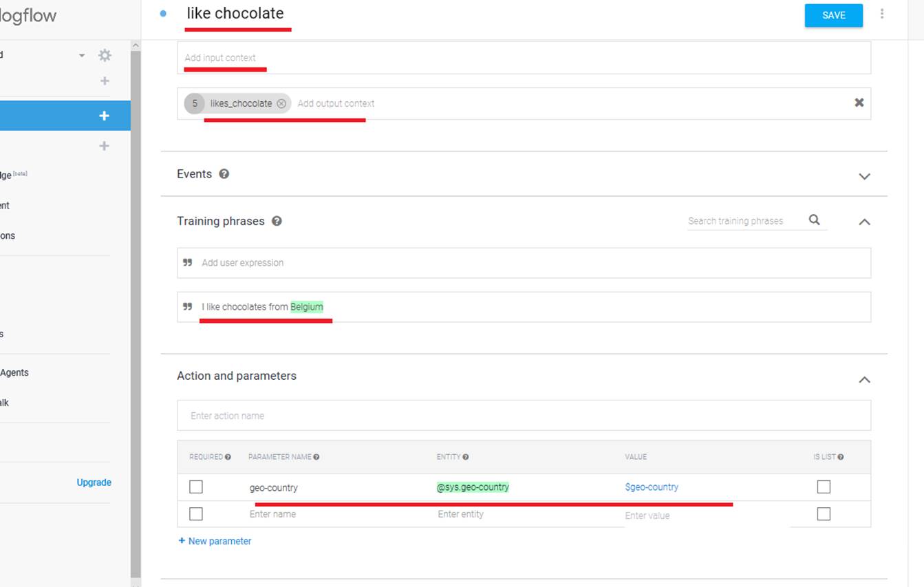
Task: Open agent settings gear icon
Action: click(x=105, y=55)
